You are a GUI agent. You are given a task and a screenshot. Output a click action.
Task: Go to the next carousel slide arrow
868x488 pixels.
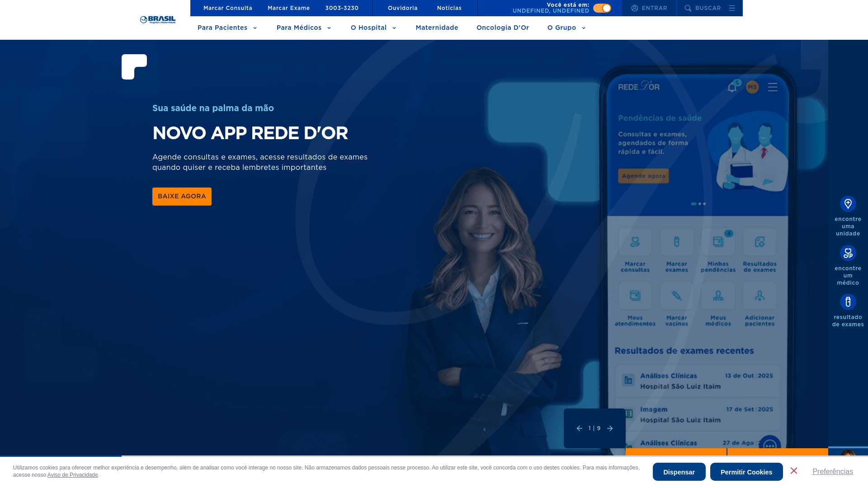point(610,428)
